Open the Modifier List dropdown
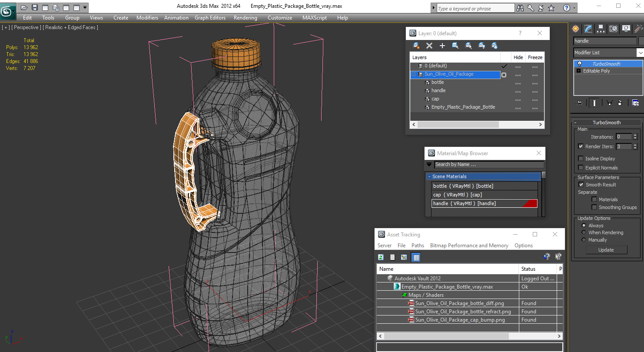Image resolution: width=644 pixels, height=352 pixels. (x=640, y=53)
